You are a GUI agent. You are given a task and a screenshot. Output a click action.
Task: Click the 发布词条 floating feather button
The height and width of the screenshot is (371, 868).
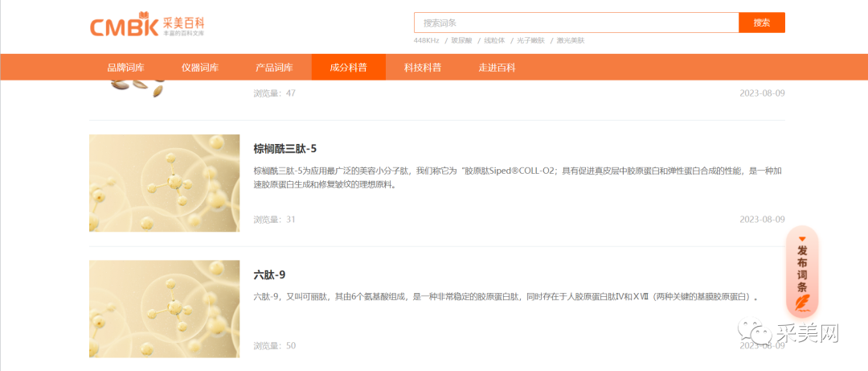point(801,271)
